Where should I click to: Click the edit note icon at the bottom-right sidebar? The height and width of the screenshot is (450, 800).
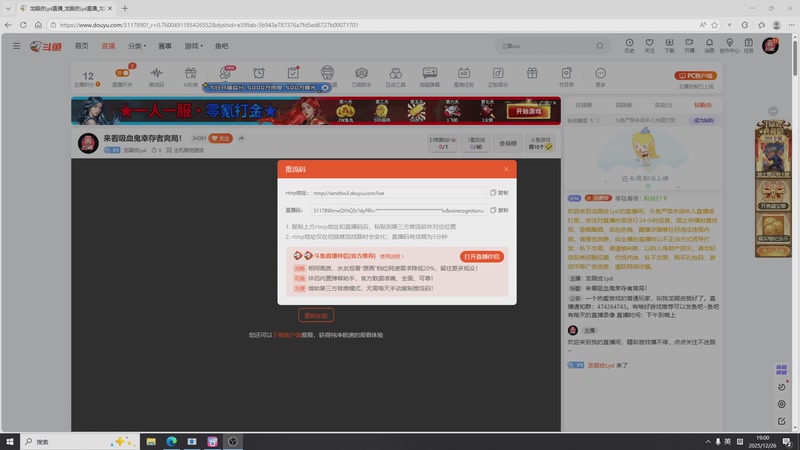[x=781, y=421]
